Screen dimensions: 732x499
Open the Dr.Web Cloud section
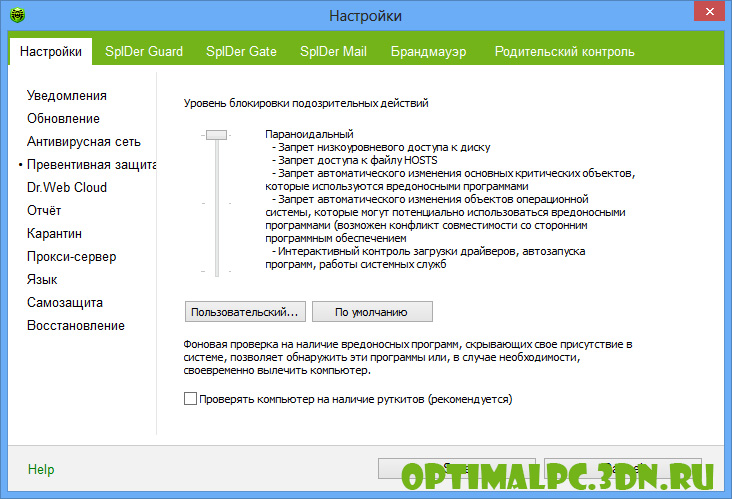click(x=67, y=187)
